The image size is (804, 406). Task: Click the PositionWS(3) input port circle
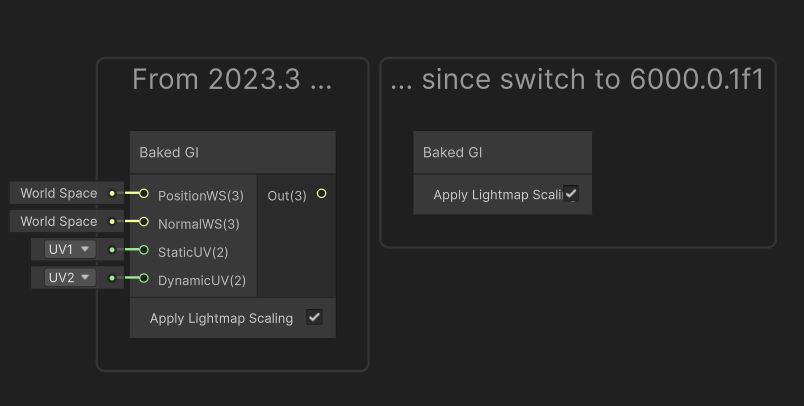[x=144, y=194]
